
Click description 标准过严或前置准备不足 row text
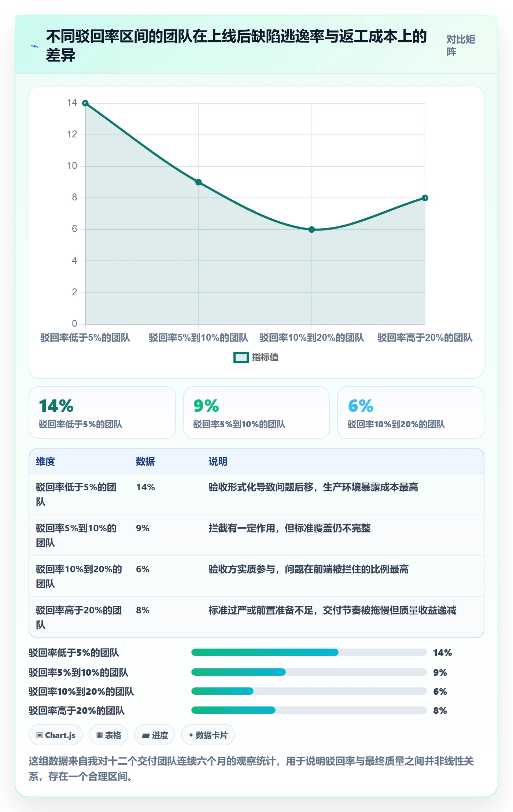(332, 610)
